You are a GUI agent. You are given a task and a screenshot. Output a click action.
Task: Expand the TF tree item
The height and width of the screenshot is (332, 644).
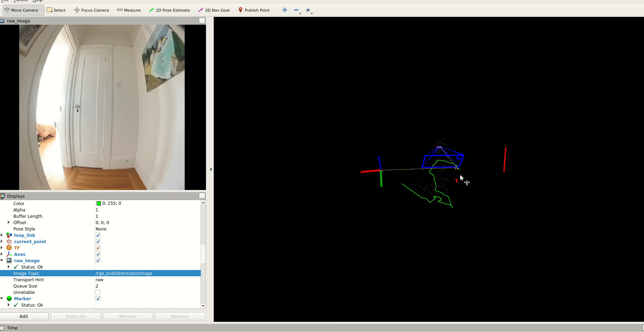tap(2, 248)
